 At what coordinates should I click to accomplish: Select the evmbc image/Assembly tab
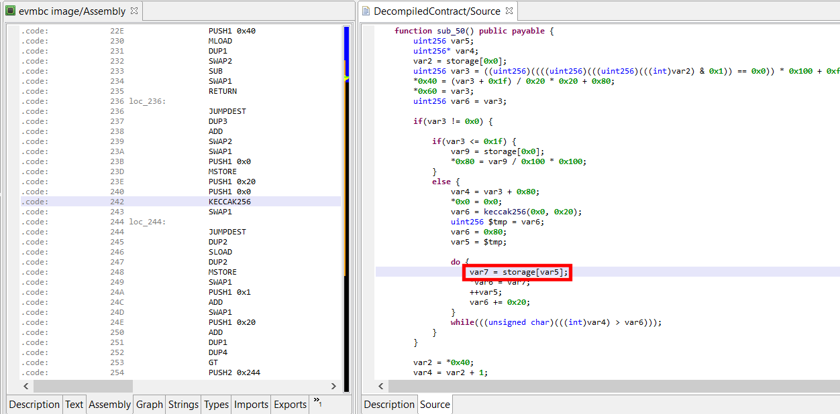(72, 11)
